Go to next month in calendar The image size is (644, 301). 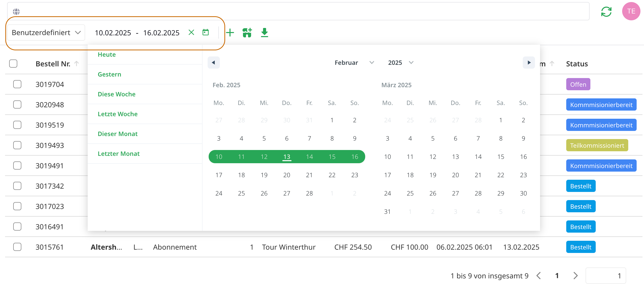[x=529, y=63]
